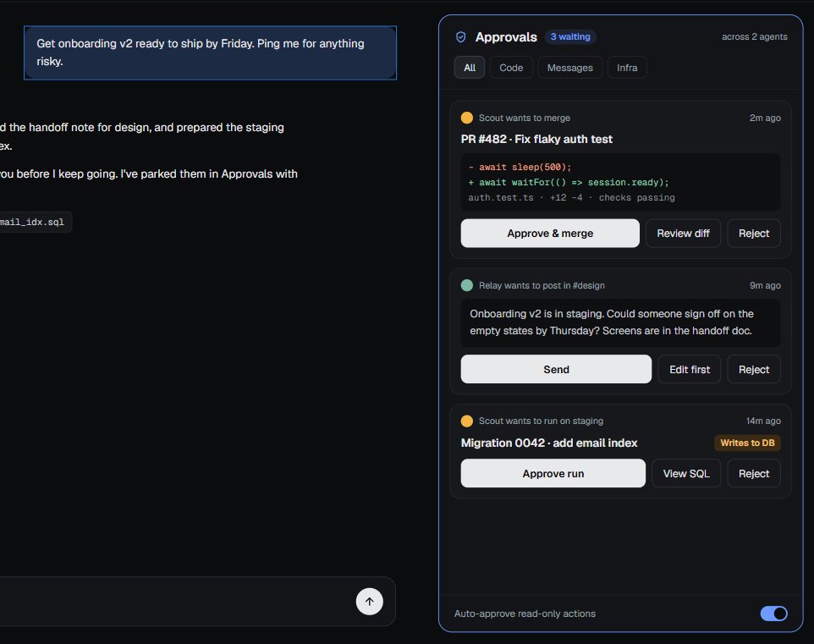
Task: Click Scout avatar dot on Migration 0042 card
Action: pos(467,421)
